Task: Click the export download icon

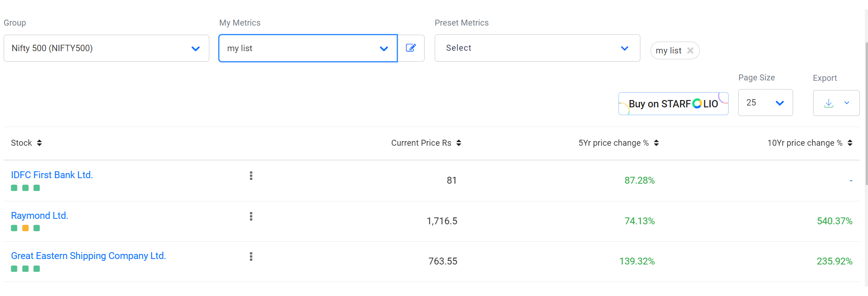Action: [x=828, y=103]
